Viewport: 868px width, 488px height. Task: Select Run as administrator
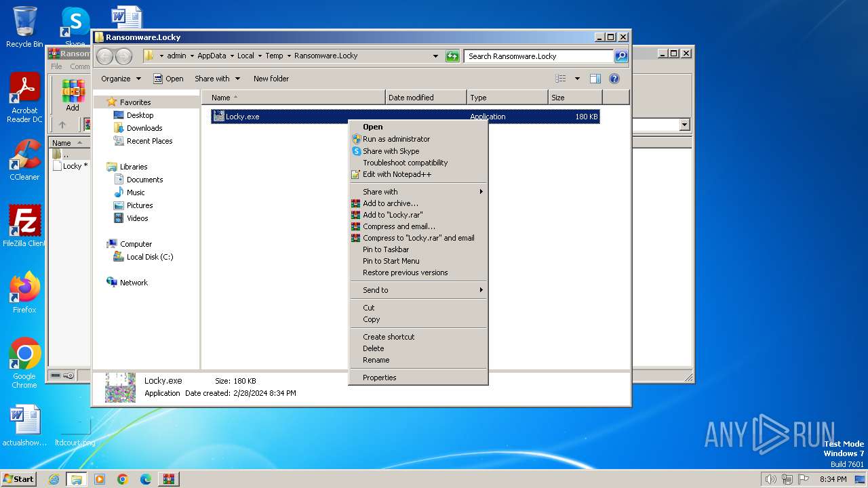coord(418,139)
